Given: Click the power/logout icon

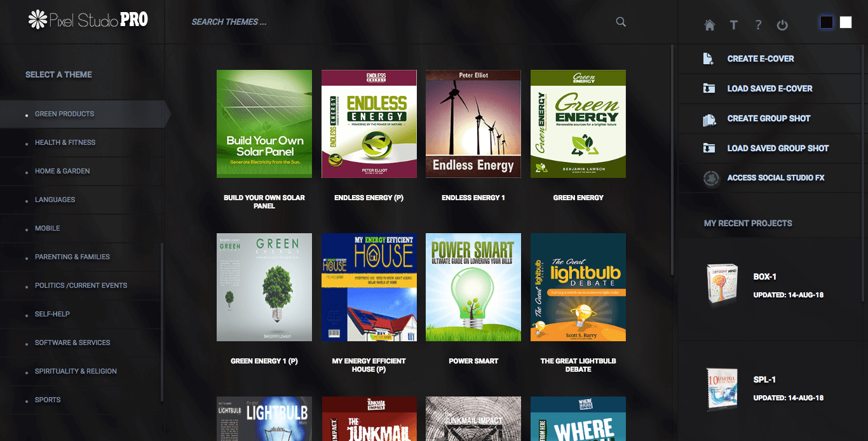Looking at the screenshot, I should coord(782,25).
